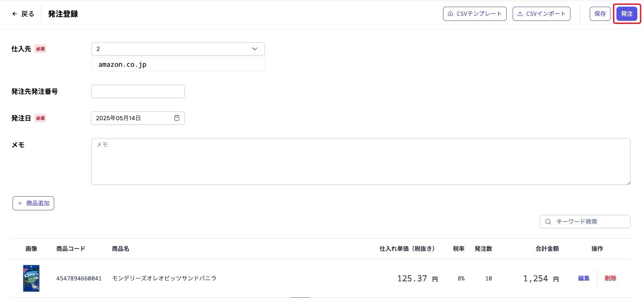Click the magnifier icon in keyword search
The image size is (644, 298).
pyautogui.click(x=548, y=221)
